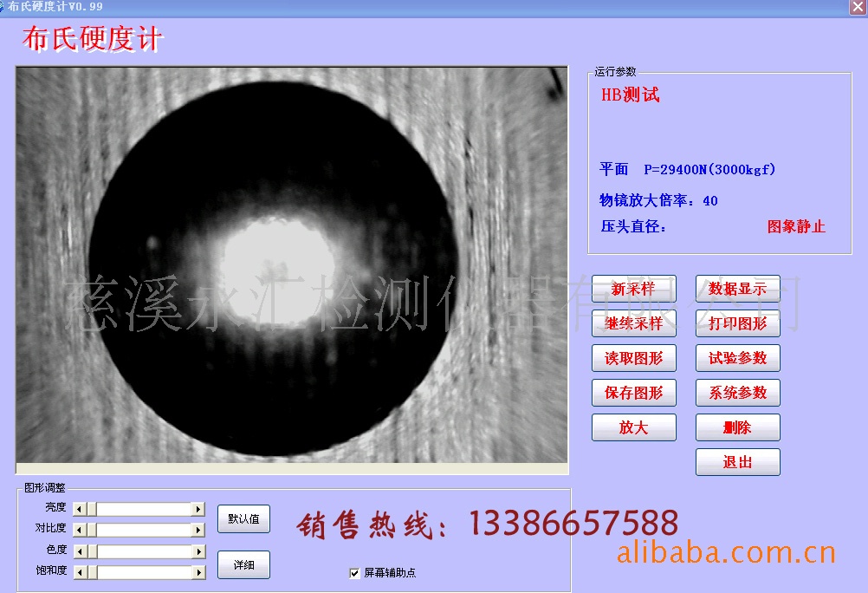Close the 布氏硬度计 window
This screenshot has width=868, height=593.
(857, 6)
